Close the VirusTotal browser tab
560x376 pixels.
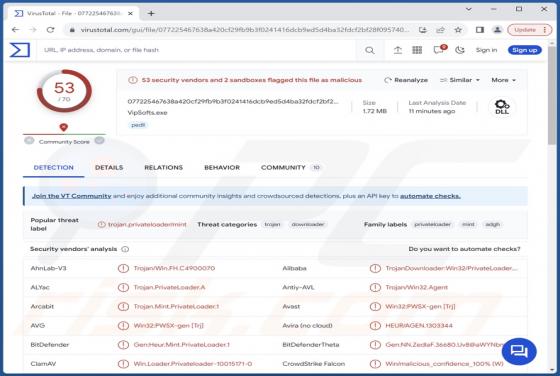(x=130, y=13)
